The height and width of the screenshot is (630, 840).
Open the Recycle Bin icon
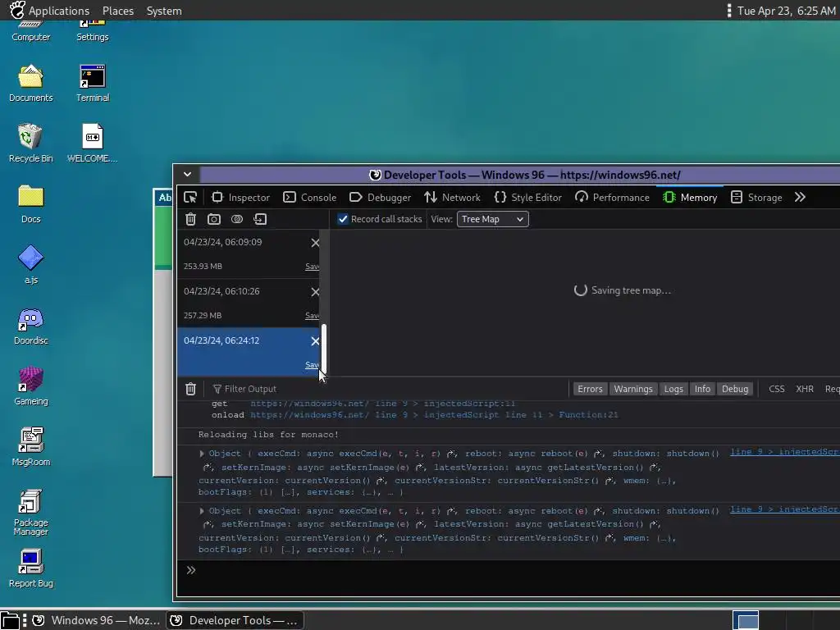[x=31, y=143]
